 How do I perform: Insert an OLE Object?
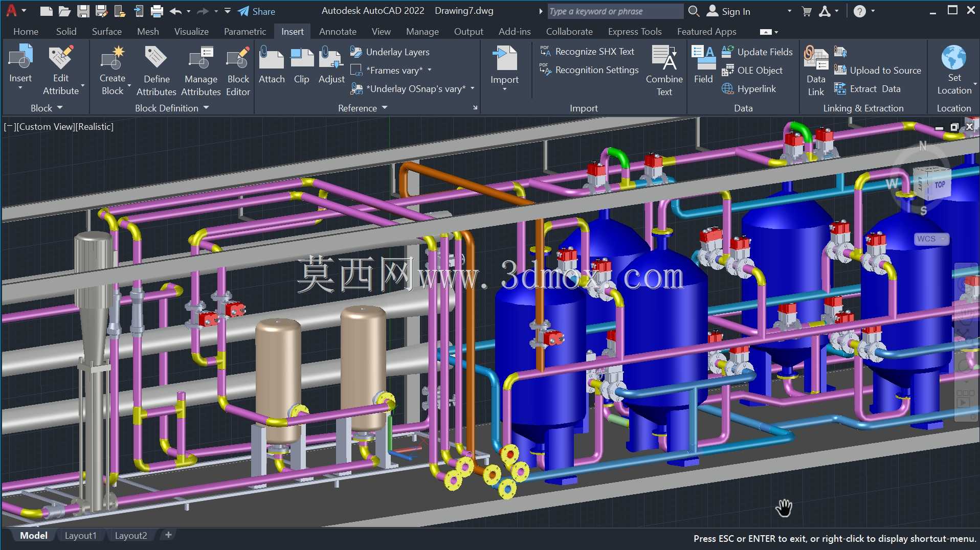[x=752, y=70]
